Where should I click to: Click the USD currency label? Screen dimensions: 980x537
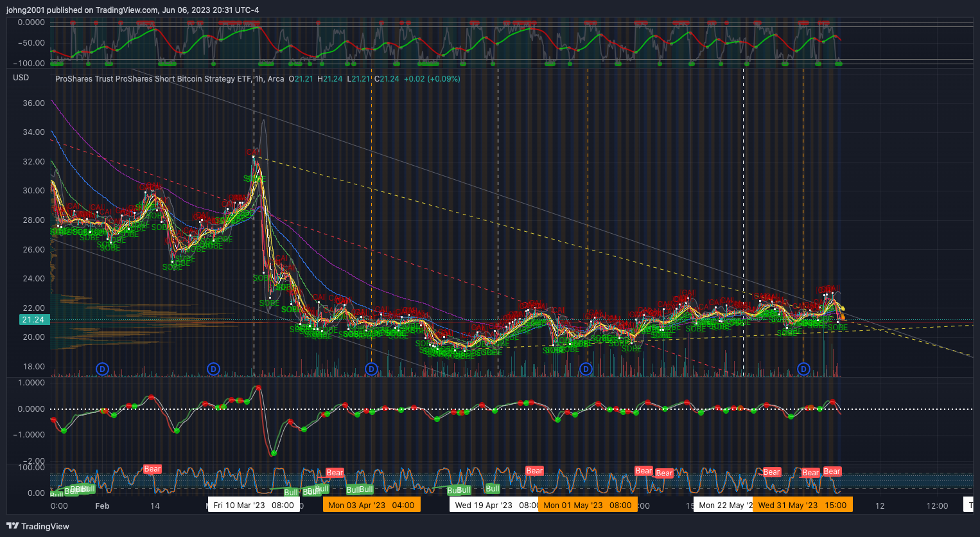[x=21, y=78]
